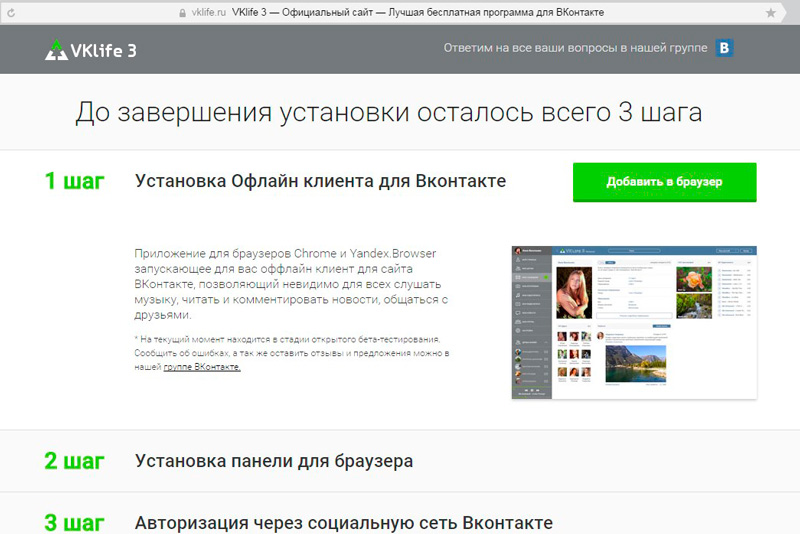Click the beta-testing note starting "На текущий момент"
This screenshot has width=800, height=534.
tap(292, 353)
